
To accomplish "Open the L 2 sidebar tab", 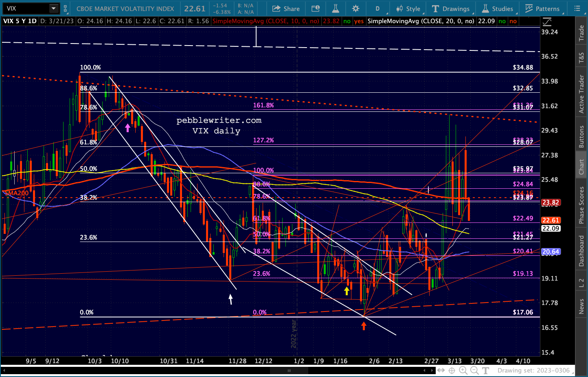I will [x=581, y=283].
